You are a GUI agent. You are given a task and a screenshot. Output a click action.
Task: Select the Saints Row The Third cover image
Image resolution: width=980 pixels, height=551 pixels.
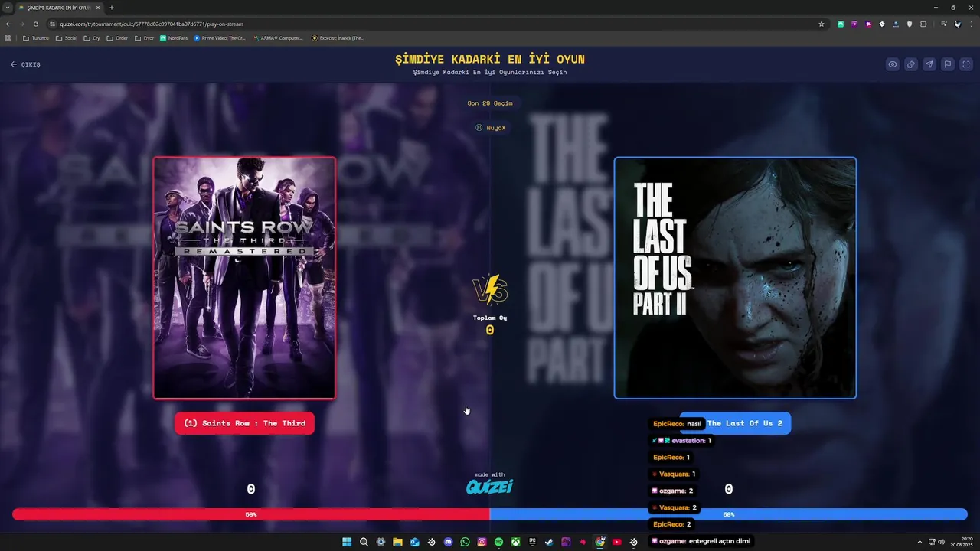coord(244,278)
